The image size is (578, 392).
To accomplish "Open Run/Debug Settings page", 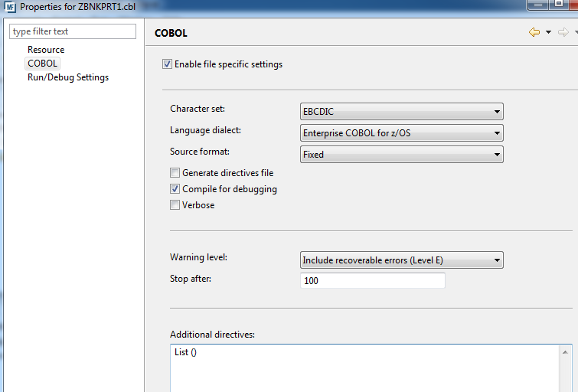I will (x=68, y=77).
